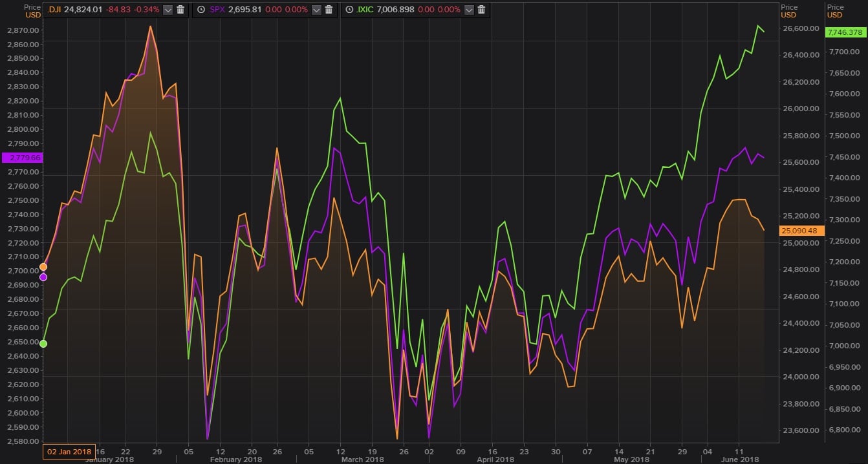Click the 6,800.00 far-right axis value

(x=845, y=430)
